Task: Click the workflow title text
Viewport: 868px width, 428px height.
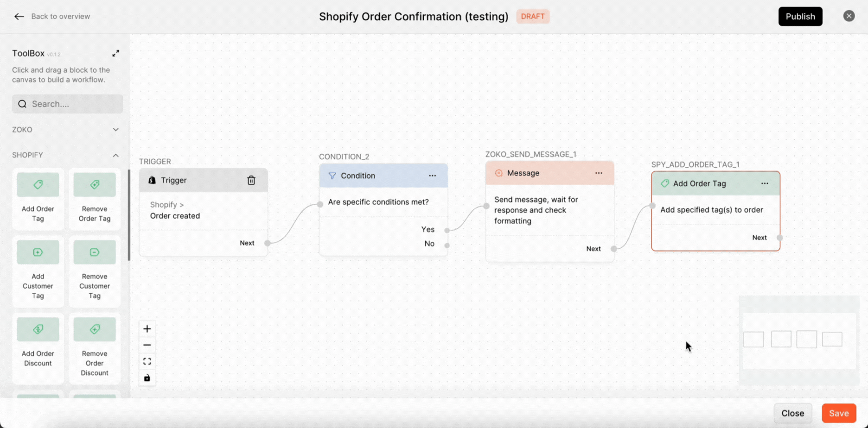Action: click(x=413, y=16)
